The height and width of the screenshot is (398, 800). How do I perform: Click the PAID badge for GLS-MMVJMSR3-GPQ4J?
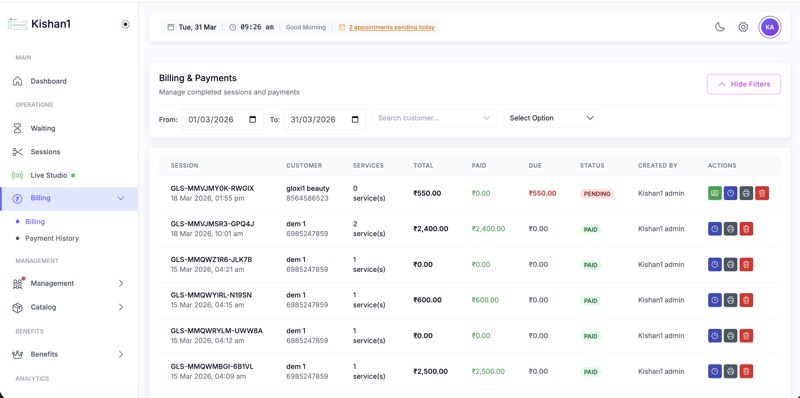pos(590,230)
